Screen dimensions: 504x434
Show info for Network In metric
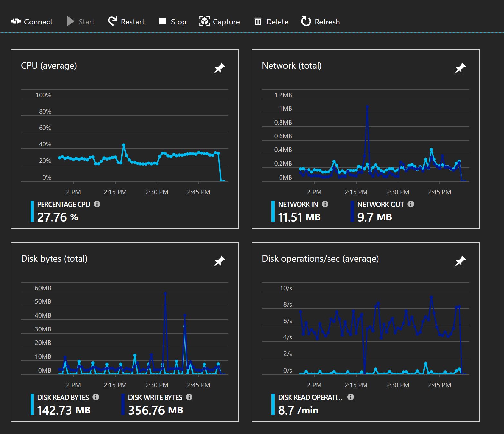[325, 204]
